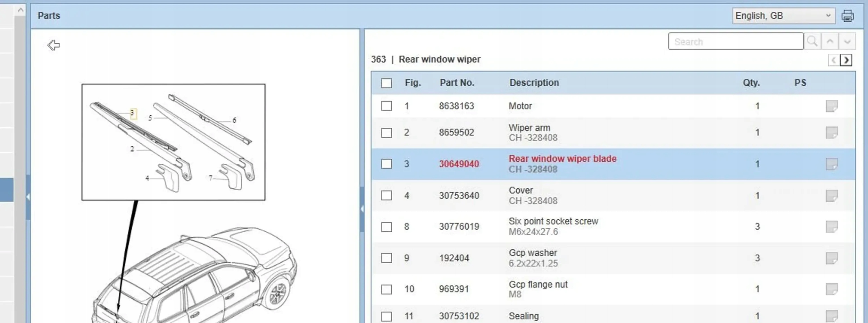Select part number 30776019

(459, 227)
